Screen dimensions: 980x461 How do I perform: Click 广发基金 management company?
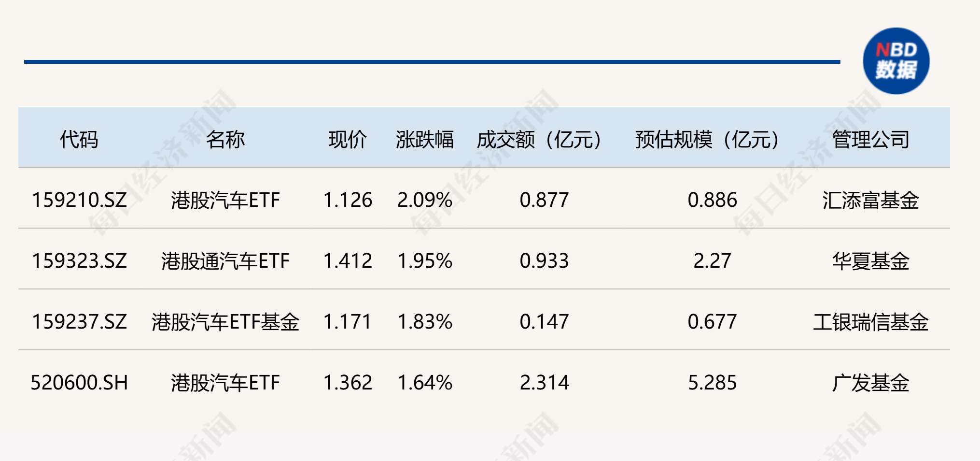[871, 383]
